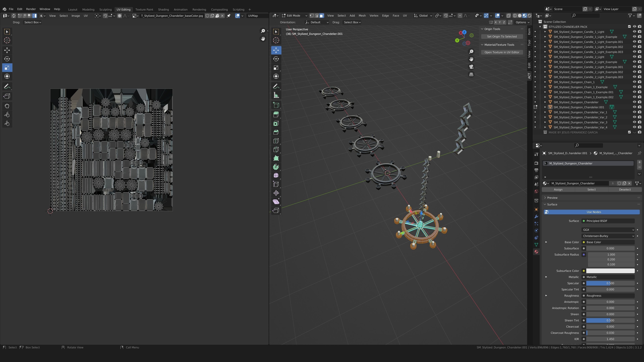
Task: Open the Global transform orientation dropdown
Action: (x=423, y=15)
